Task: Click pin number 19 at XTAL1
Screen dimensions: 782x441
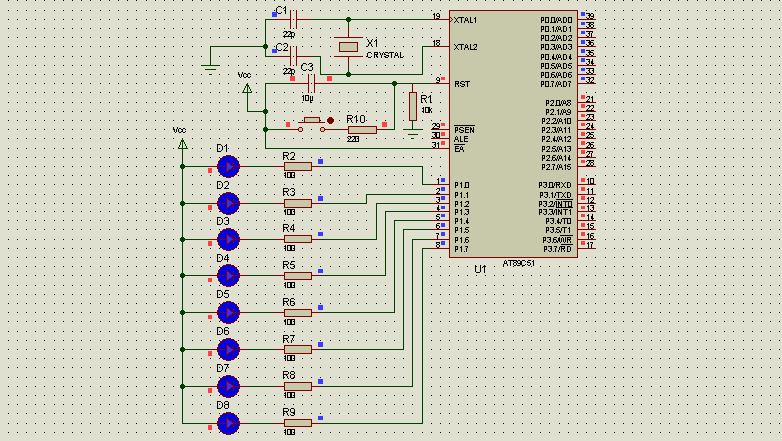Action: [x=436, y=16]
